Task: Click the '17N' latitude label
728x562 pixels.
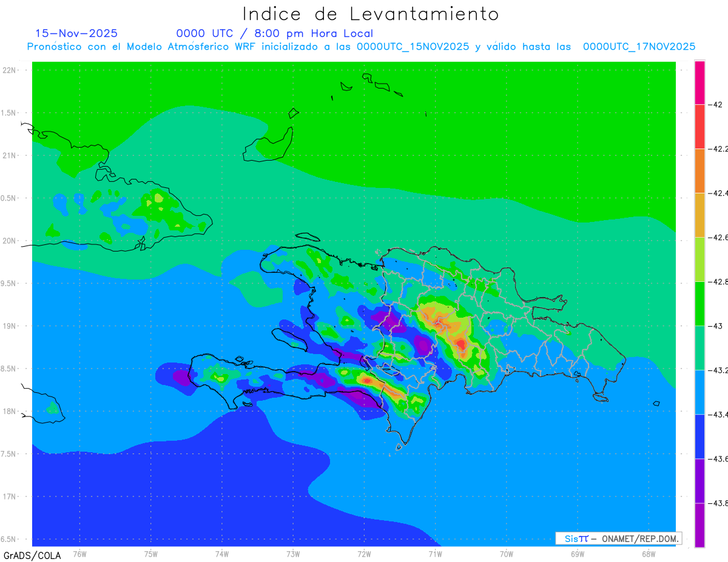Action: [10, 497]
